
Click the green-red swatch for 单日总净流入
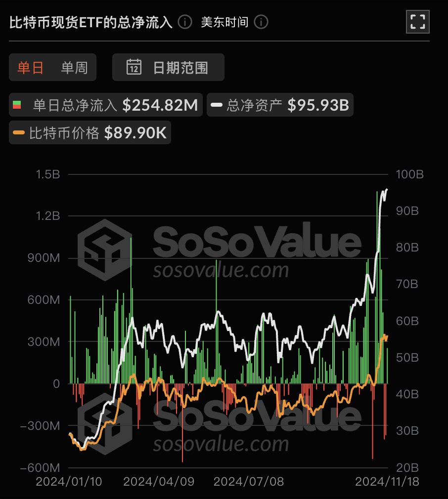tap(17, 105)
